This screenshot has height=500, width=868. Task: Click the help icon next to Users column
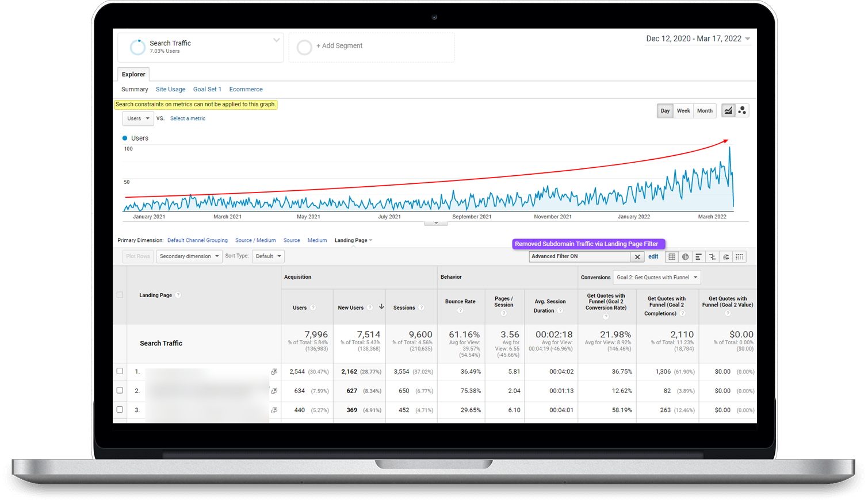tap(313, 307)
